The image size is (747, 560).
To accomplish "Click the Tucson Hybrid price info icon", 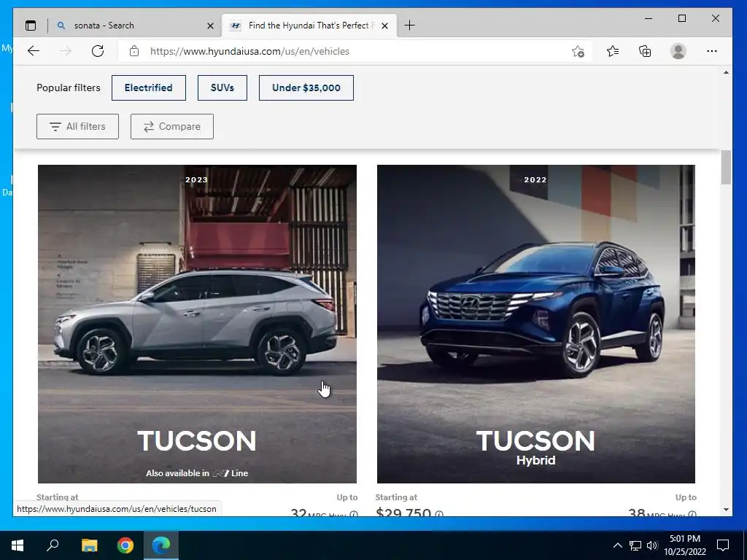I will click(438, 514).
